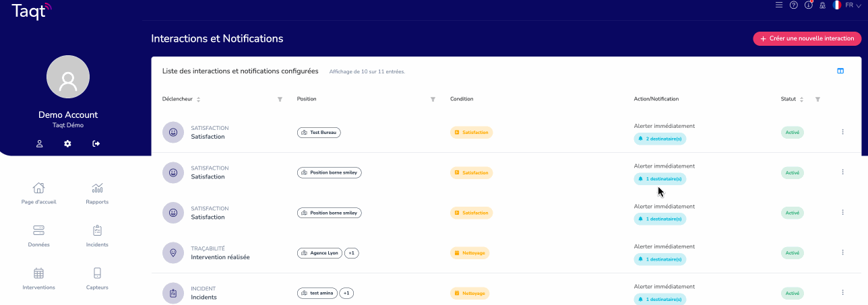Filter the Statut column
Image resolution: width=868 pixels, height=305 pixels.
point(817,100)
